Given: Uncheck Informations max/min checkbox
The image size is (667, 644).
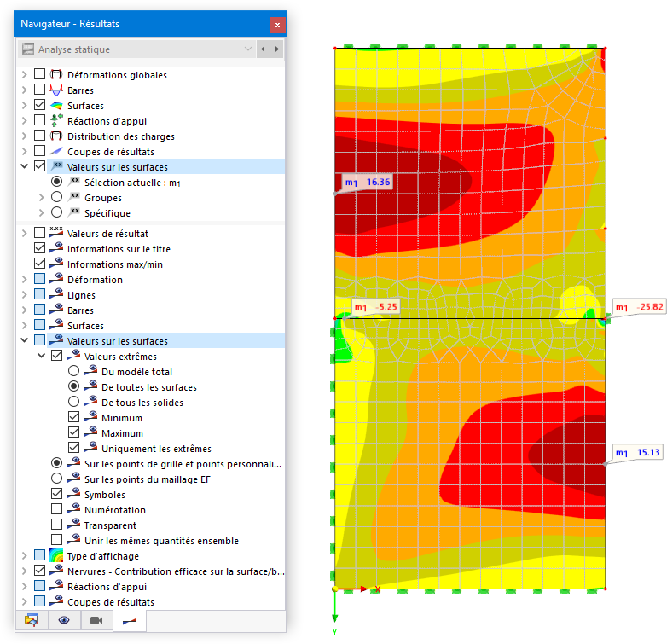Looking at the screenshot, I should click(x=39, y=264).
